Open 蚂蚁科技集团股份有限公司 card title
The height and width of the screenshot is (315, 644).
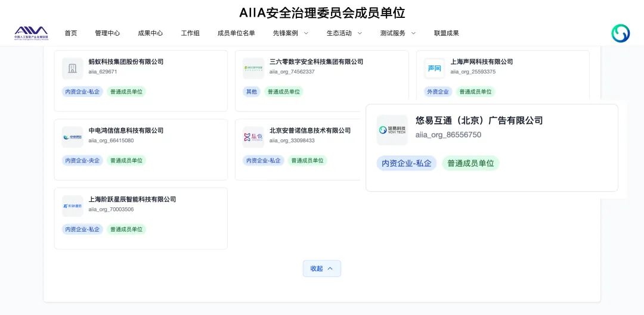click(x=126, y=61)
